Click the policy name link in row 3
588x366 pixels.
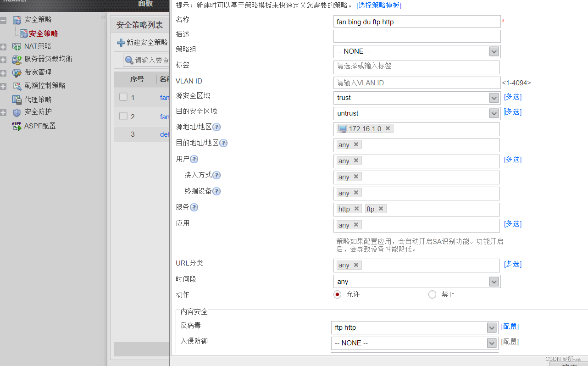tap(165, 134)
